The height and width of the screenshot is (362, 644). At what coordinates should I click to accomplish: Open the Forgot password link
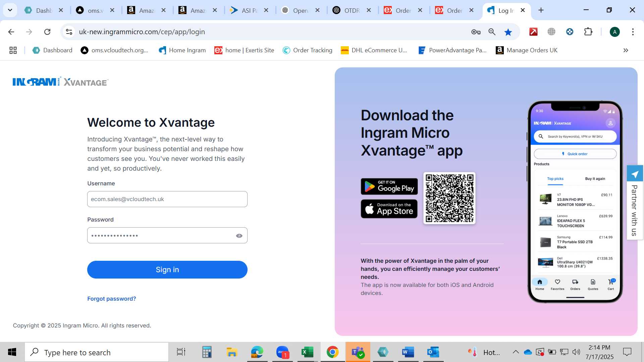coord(112,299)
